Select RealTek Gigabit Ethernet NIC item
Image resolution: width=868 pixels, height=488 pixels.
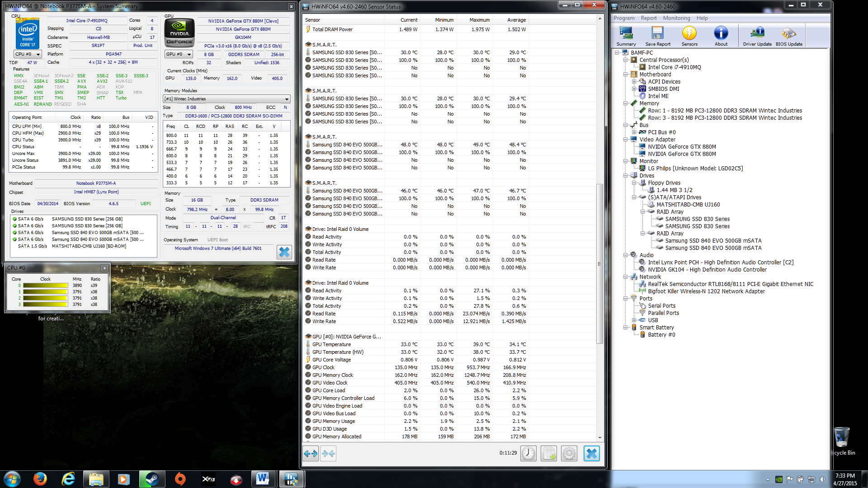tap(731, 284)
